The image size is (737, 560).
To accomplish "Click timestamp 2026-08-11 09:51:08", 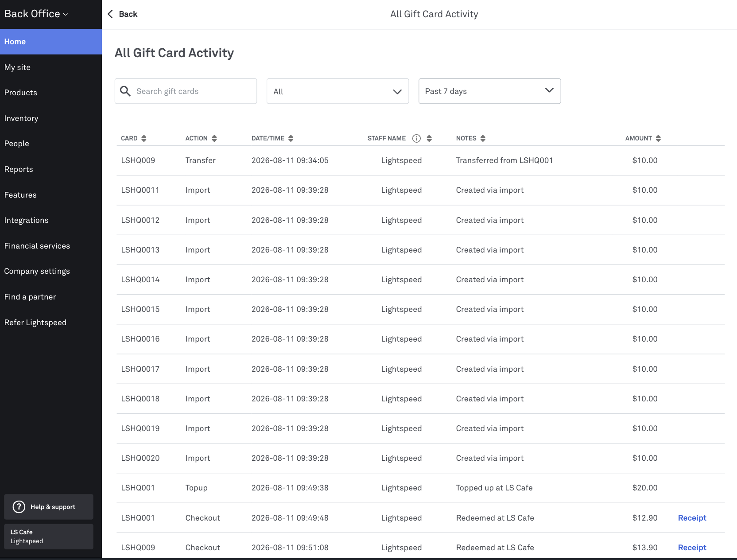I will tap(290, 548).
